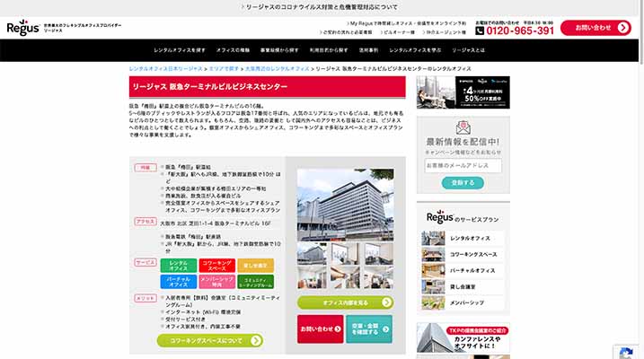The height and width of the screenshot is (359, 644).
Task: Open the 仲介エージェント様 link
Action: coord(444,32)
